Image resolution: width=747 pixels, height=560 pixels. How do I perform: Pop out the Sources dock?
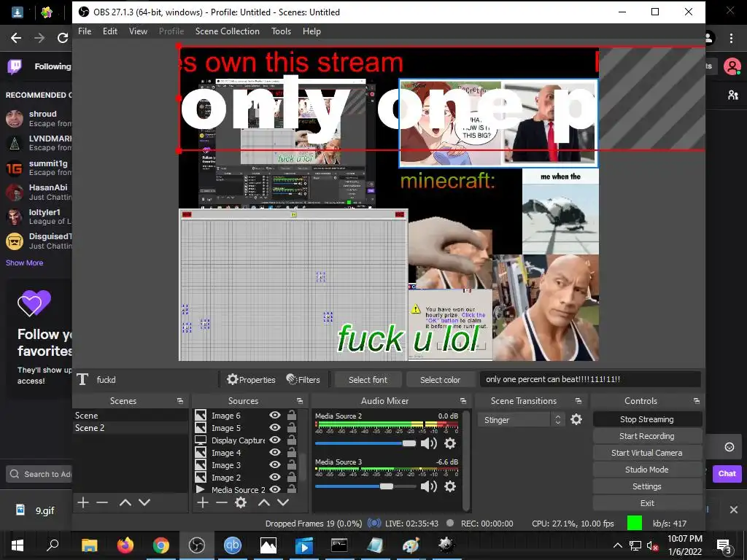(x=300, y=401)
